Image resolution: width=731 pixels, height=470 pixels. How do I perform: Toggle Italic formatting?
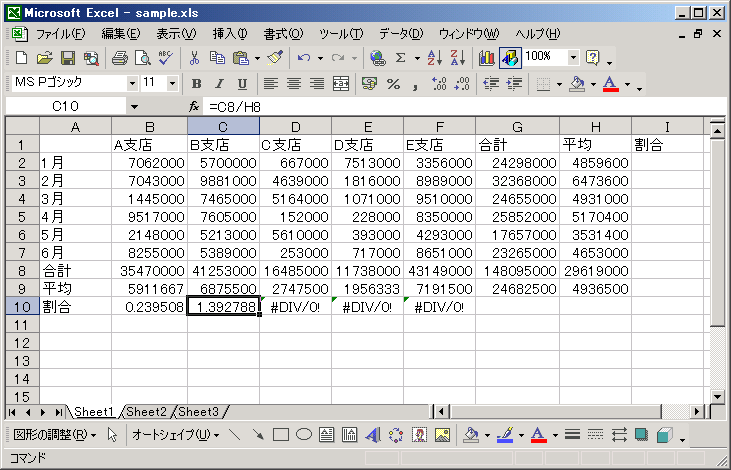(x=219, y=84)
